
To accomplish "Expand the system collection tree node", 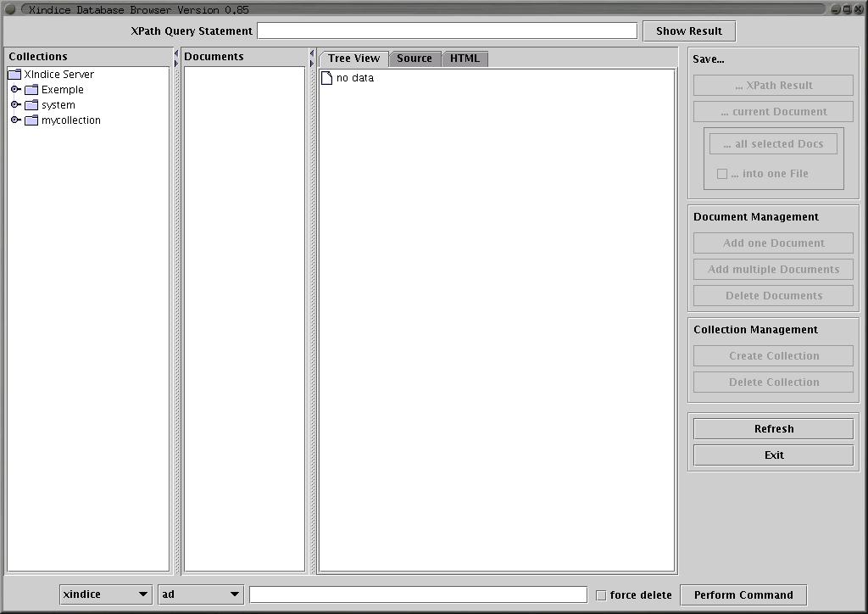I will pos(15,105).
